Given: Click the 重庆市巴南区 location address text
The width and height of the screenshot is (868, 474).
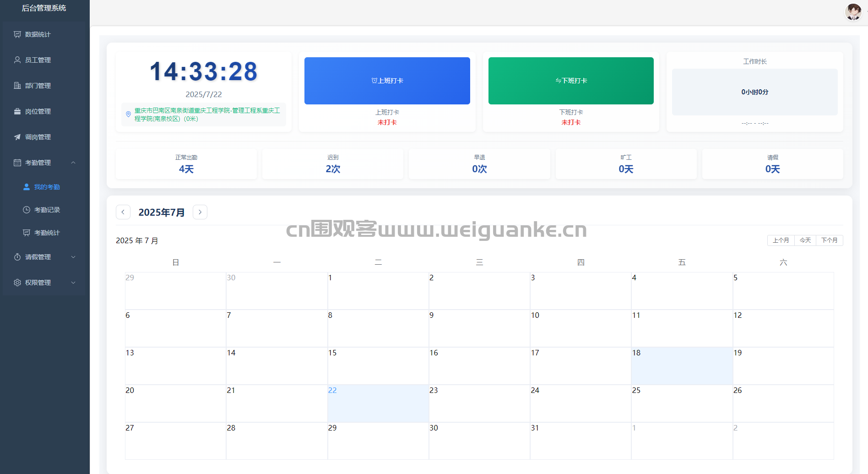Looking at the screenshot, I should (207, 114).
